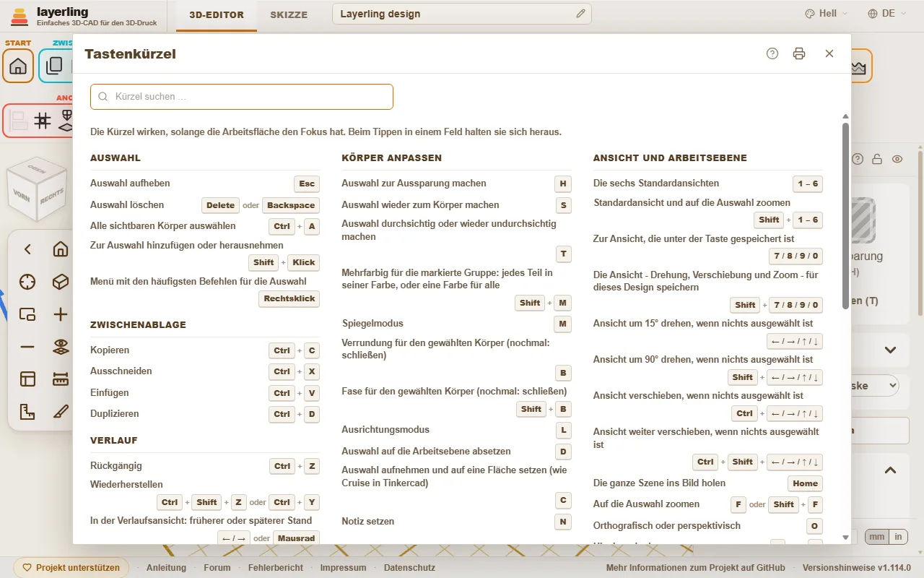The height and width of the screenshot is (578, 924).
Task: Click the plus zoom-in icon
Action: [61, 314]
